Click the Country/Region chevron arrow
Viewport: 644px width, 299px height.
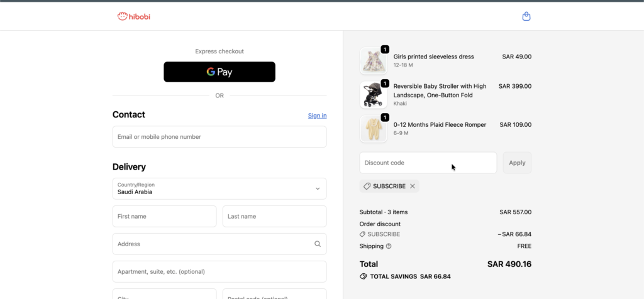point(318,188)
